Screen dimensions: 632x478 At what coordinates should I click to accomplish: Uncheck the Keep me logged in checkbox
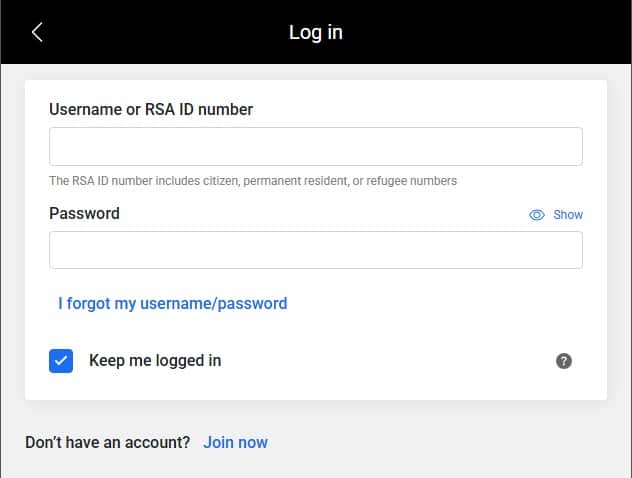61,361
